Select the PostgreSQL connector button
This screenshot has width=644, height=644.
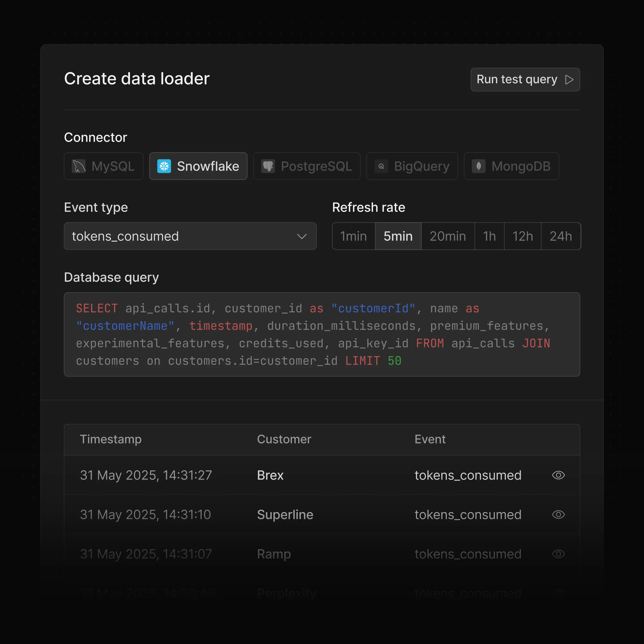pos(307,166)
